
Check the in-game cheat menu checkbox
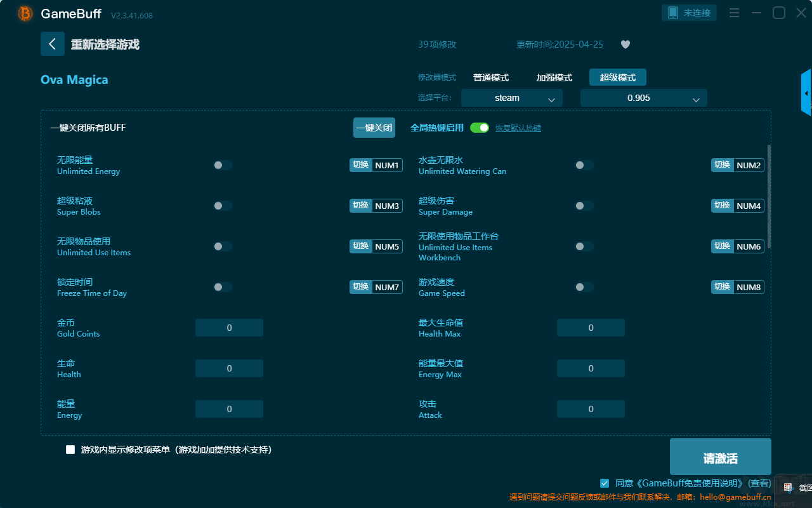[x=70, y=450]
